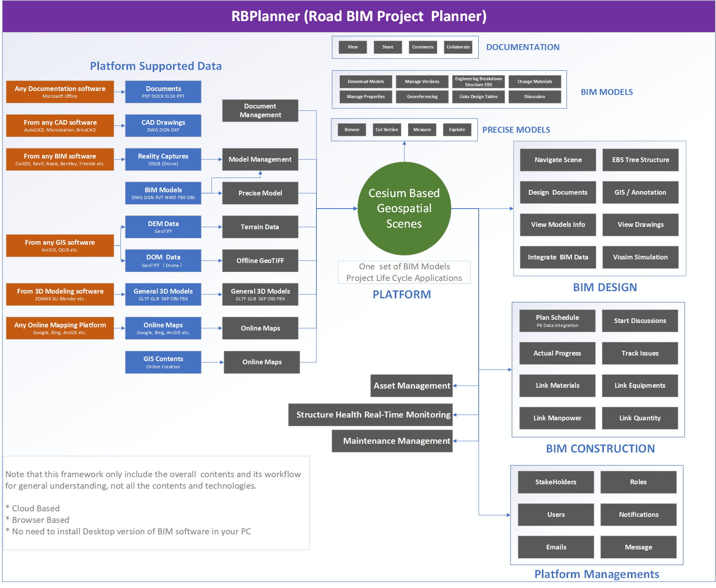Select Structure Health Real-Time Monitoring box
The image size is (716, 588).
pos(371,415)
